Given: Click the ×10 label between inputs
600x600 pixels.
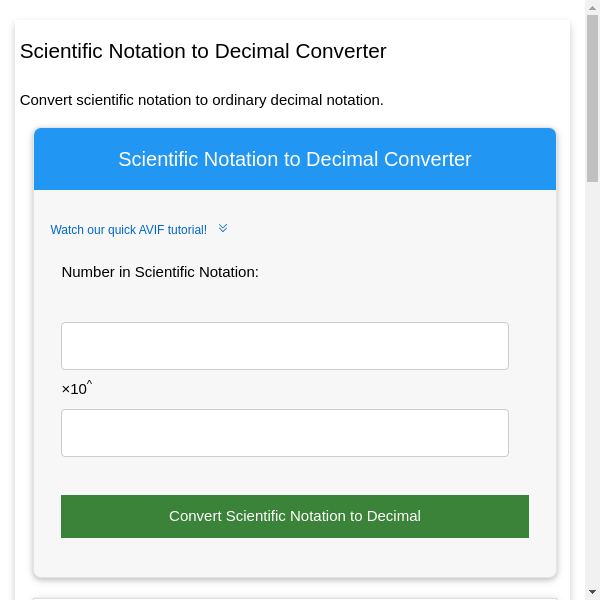Looking at the screenshot, I should [74, 389].
